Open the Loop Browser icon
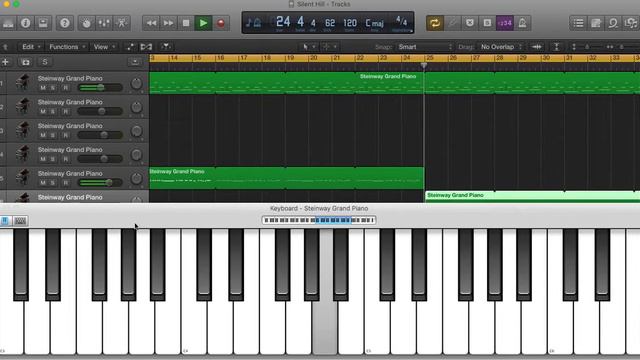Viewport: 640px width, 360px height. point(613,23)
